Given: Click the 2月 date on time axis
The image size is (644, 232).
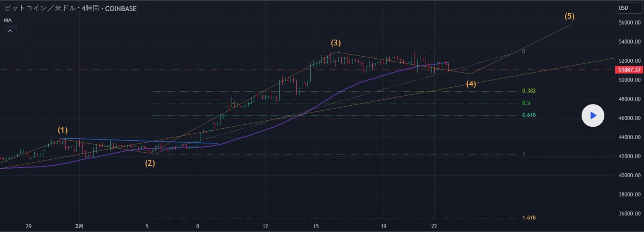Looking at the screenshot, I should click(79, 226).
